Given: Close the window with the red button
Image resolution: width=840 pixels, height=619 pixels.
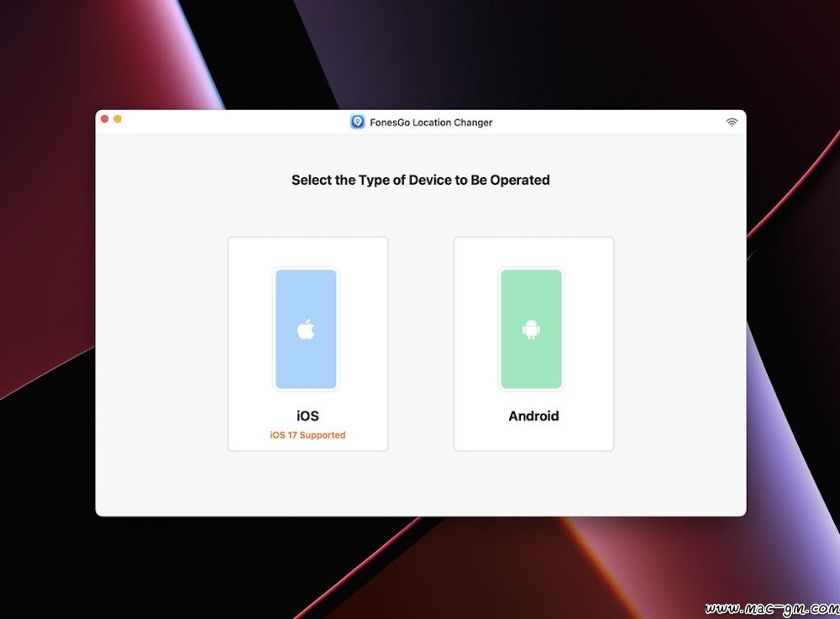Looking at the screenshot, I should coord(105,119).
